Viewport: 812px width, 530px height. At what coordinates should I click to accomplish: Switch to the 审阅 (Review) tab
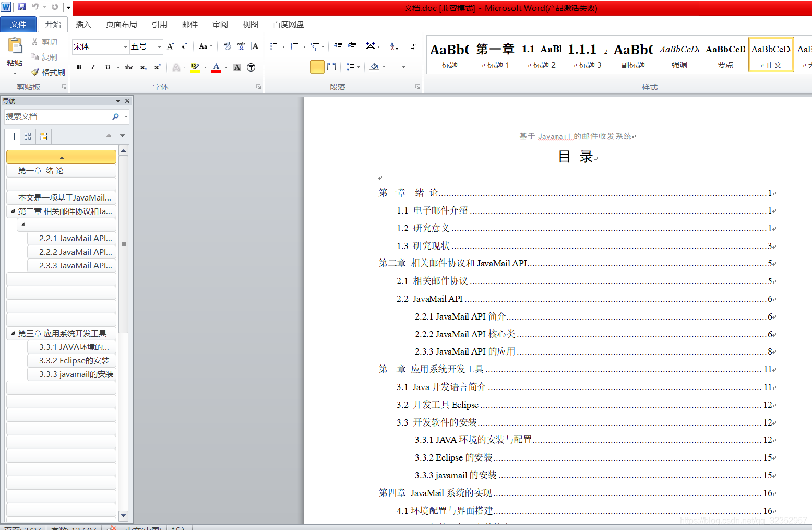click(220, 24)
